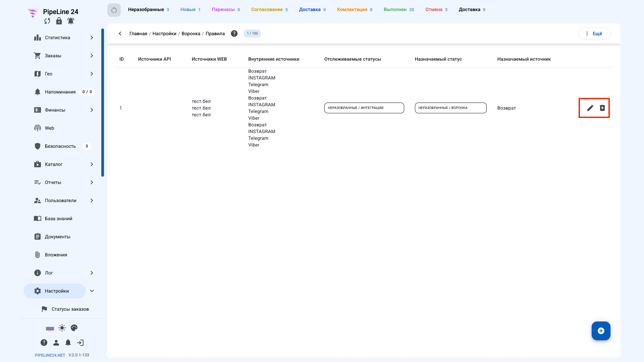The height and width of the screenshot is (362, 644).
Task: Click the sidebar vertical scrollbar
Action: point(103,103)
